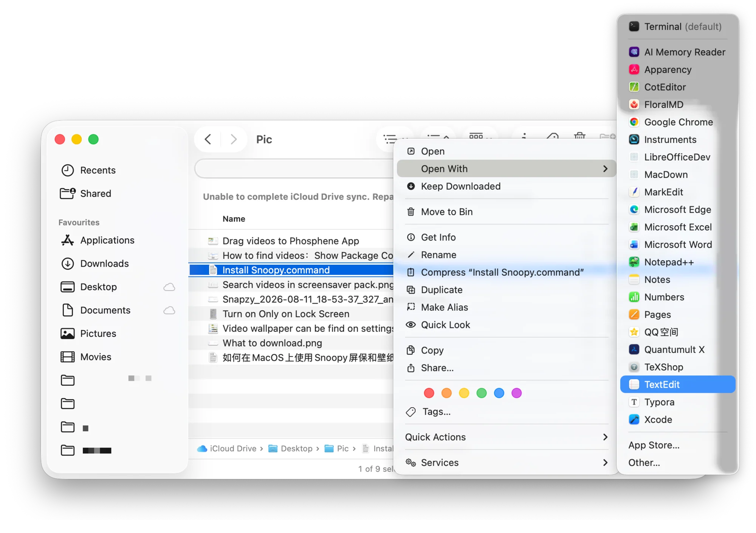Viewport: 756px width, 533px height.
Task: Open Shared in sidebar
Action: 117,193
